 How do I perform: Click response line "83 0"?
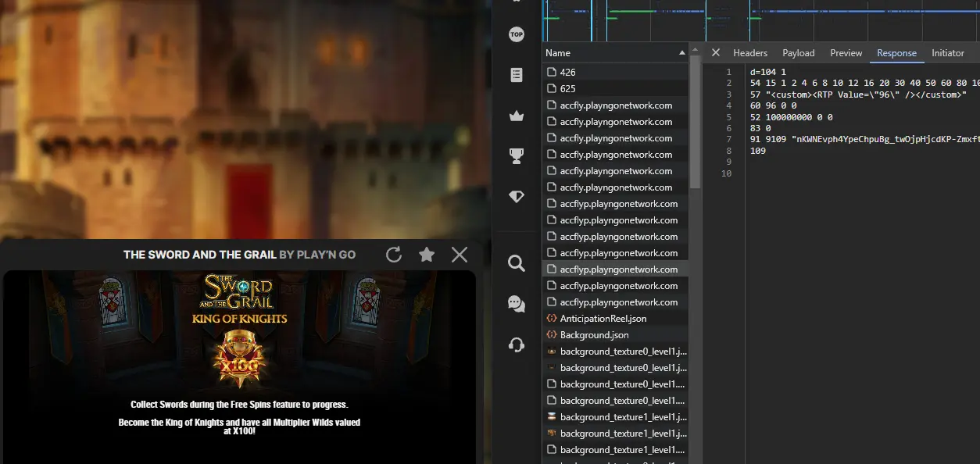pos(760,128)
